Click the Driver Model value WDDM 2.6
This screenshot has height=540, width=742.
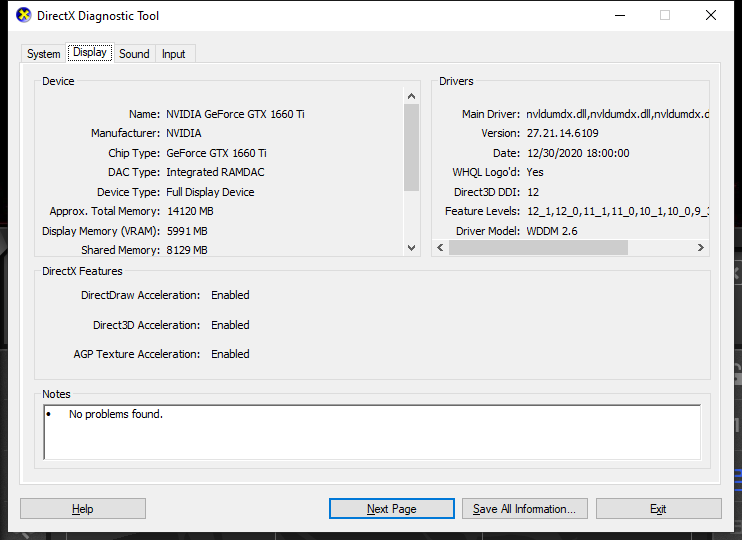click(552, 231)
